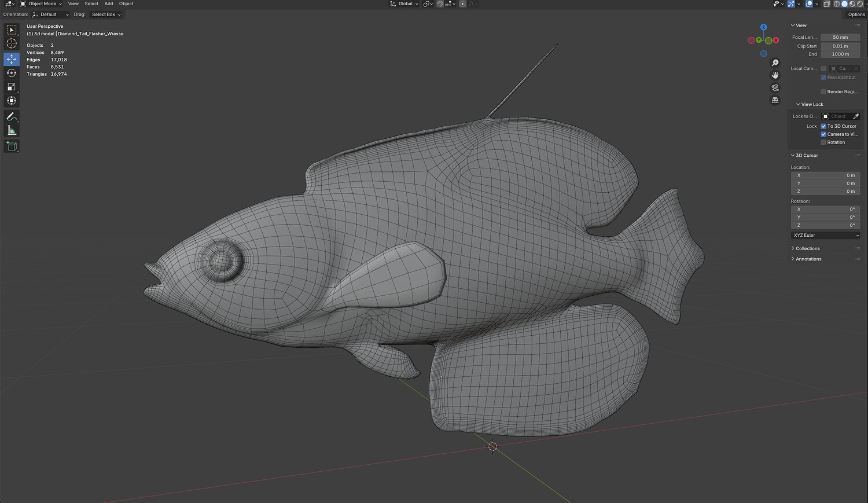Enable the Render Region checkbox
Viewport: 868px width, 503px height.
[823, 91]
